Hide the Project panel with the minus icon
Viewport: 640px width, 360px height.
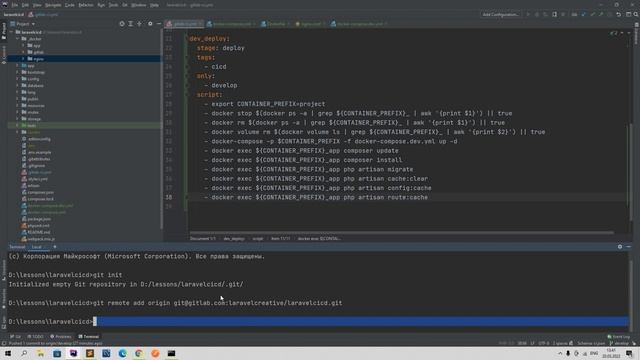[159, 24]
